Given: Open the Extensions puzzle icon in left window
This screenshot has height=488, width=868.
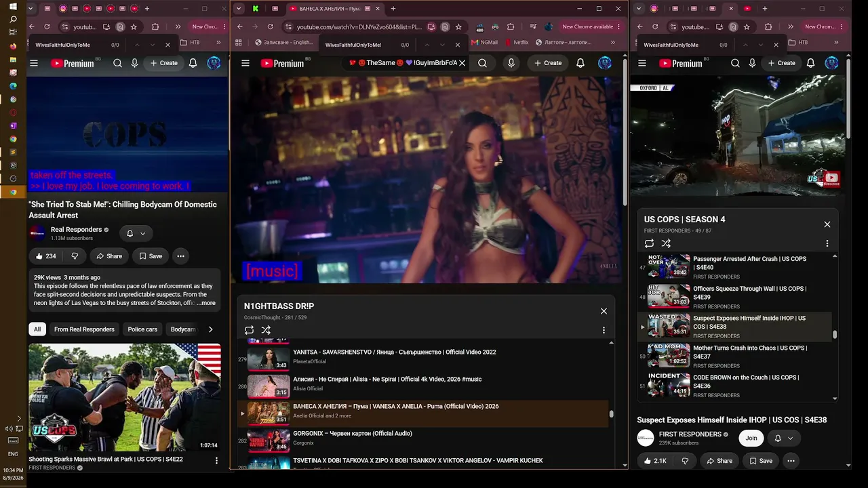Looking at the screenshot, I should [x=155, y=27].
